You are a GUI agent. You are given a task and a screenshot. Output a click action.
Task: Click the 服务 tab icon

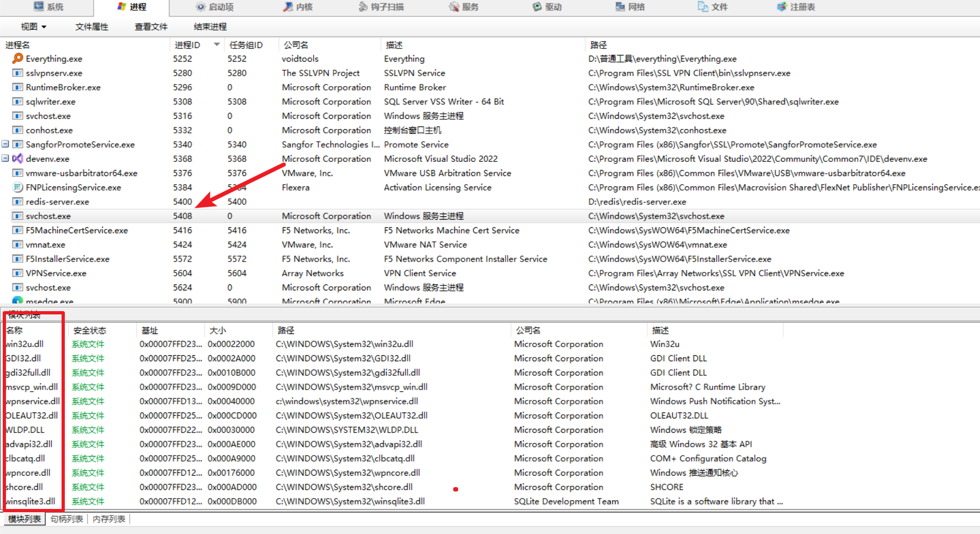454,7
